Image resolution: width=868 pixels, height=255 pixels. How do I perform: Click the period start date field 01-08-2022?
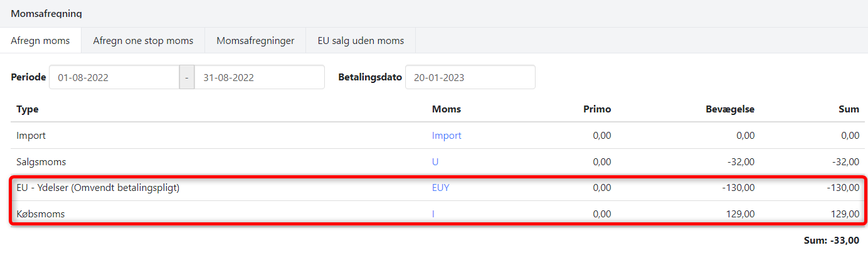pos(114,78)
